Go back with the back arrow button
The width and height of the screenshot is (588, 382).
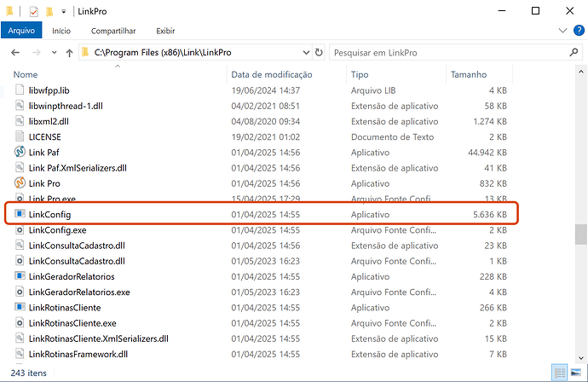[14, 53]
